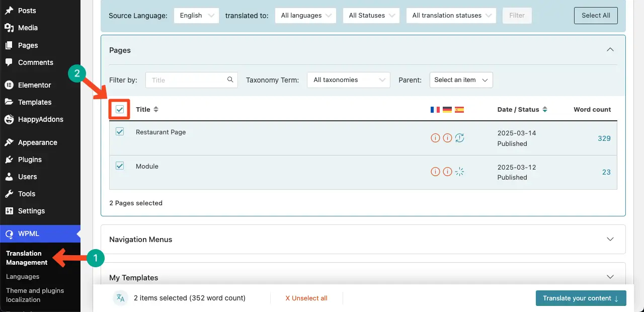This screenshot has width=644, height=312.
Task: Uncheck the Module page checkbox
Action: (x=120, y=166)
